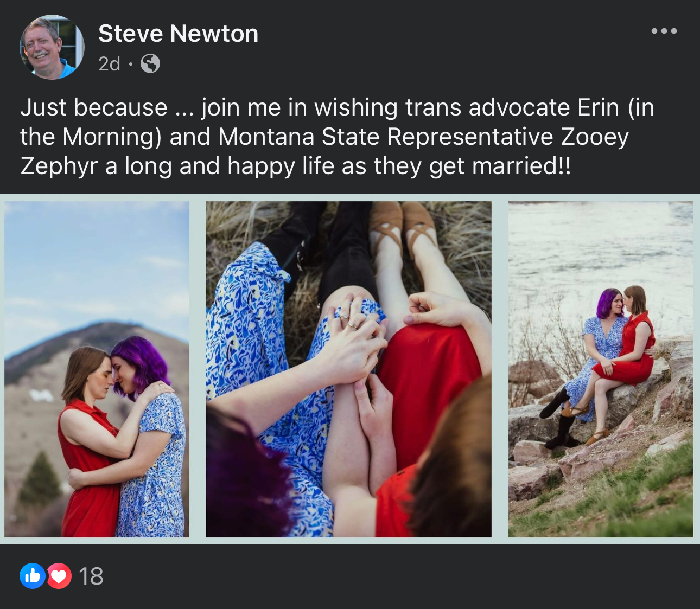Open the right photo by the river

[601, 369]
